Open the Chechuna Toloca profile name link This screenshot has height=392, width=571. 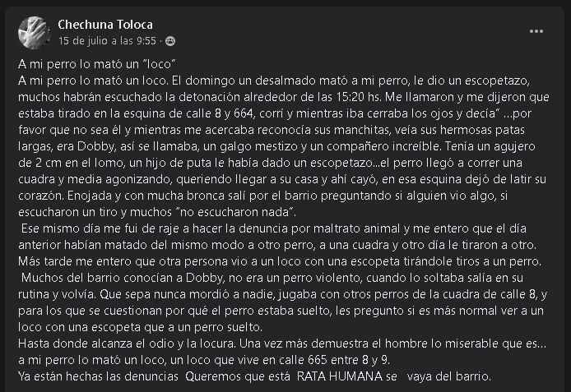pos(105,25)
